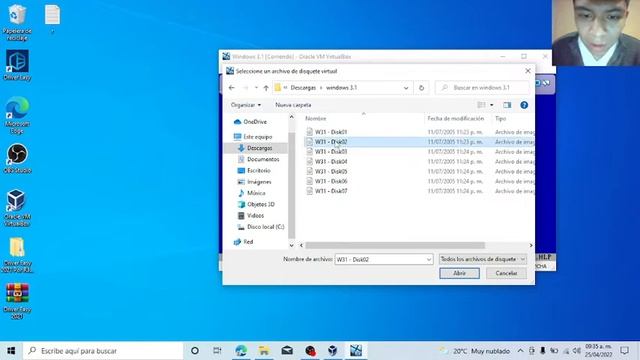Viewport: 640px width, 360px height.
Task: Open the Driver Easy 2021 WinRAR archive on the desktop
Action: pyautogui.click(x=17, y=301)
